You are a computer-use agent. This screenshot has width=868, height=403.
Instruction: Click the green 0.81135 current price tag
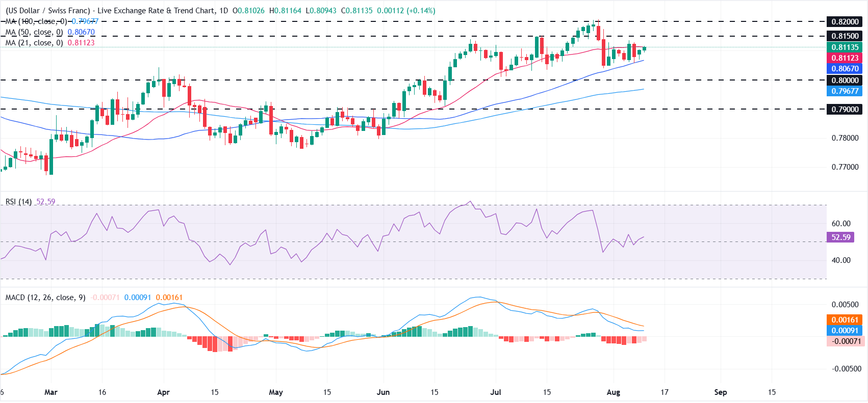[845, 47]
